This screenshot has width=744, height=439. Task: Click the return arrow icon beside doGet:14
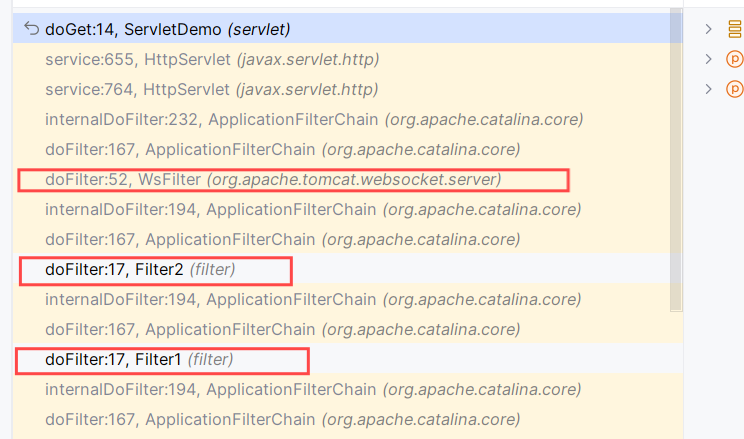pyautogui.click(x=31, y=29)
